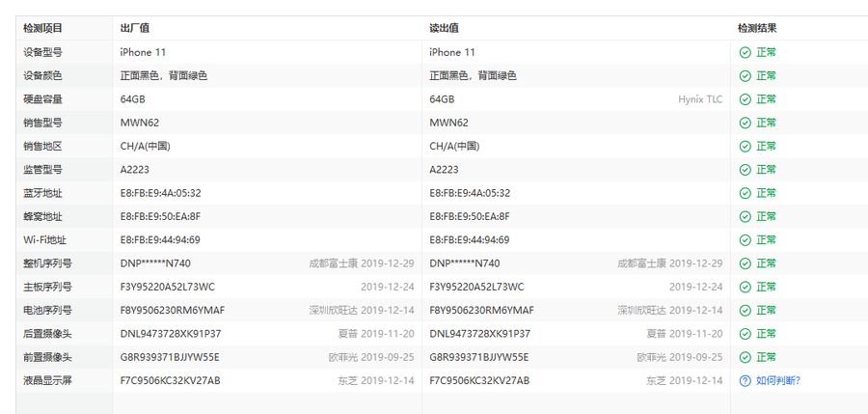Click read value G8R939371BJJYW55E
The height and width of the screenshot is (414, 868).
478,357
